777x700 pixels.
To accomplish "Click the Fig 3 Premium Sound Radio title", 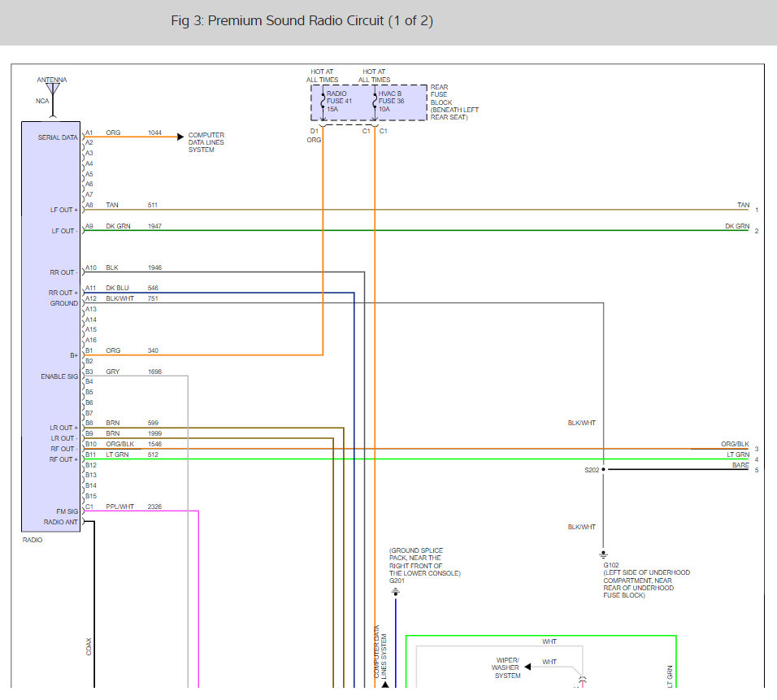I will pos(302,21).
